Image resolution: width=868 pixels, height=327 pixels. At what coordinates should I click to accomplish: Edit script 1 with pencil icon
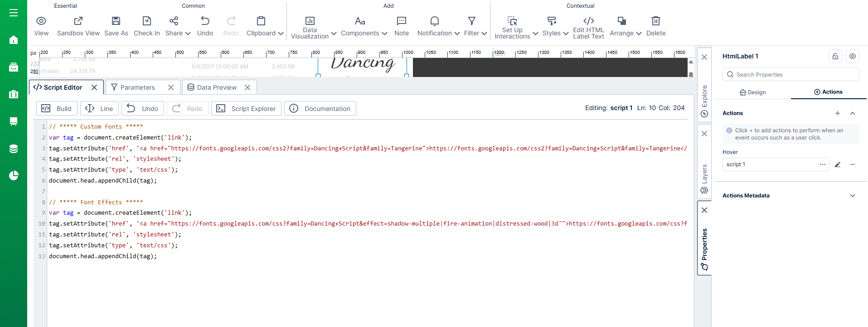pyautogui.click(x=838, y=164)
